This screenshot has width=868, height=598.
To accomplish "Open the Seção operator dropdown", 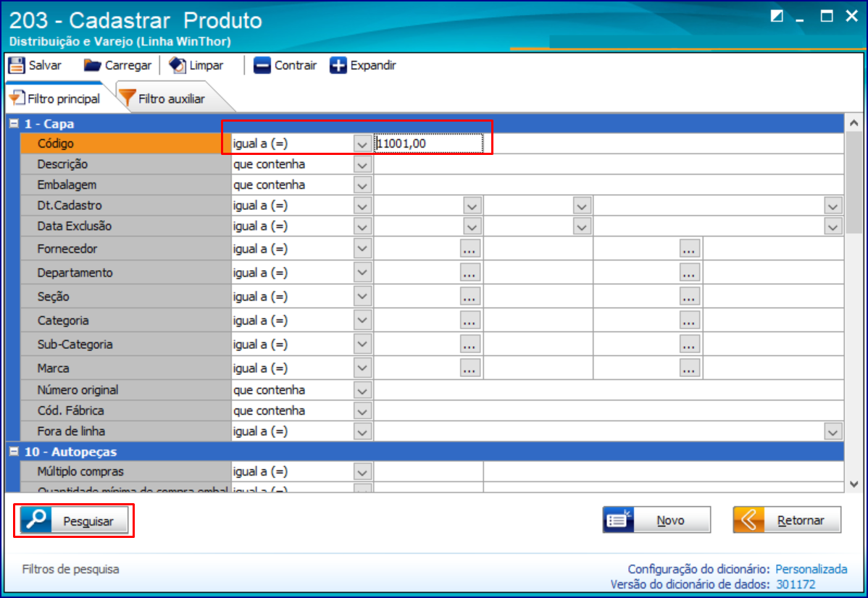I will coord(362,297).
